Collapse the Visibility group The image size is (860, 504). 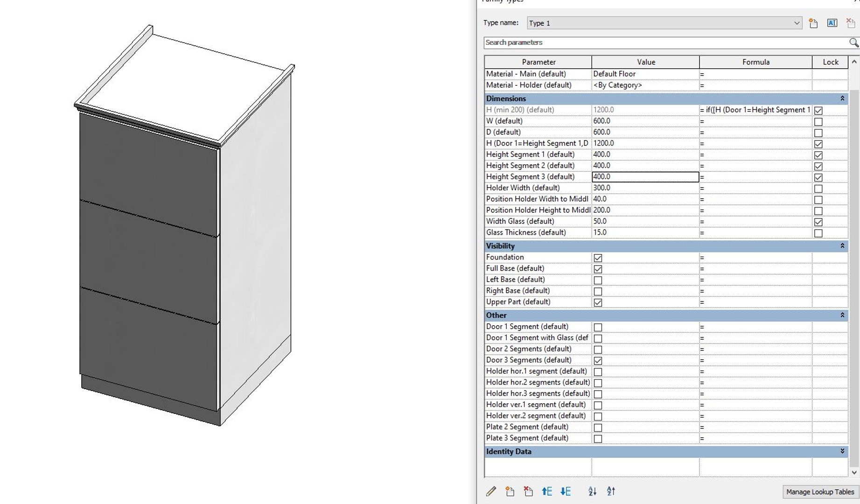[842, 246]
